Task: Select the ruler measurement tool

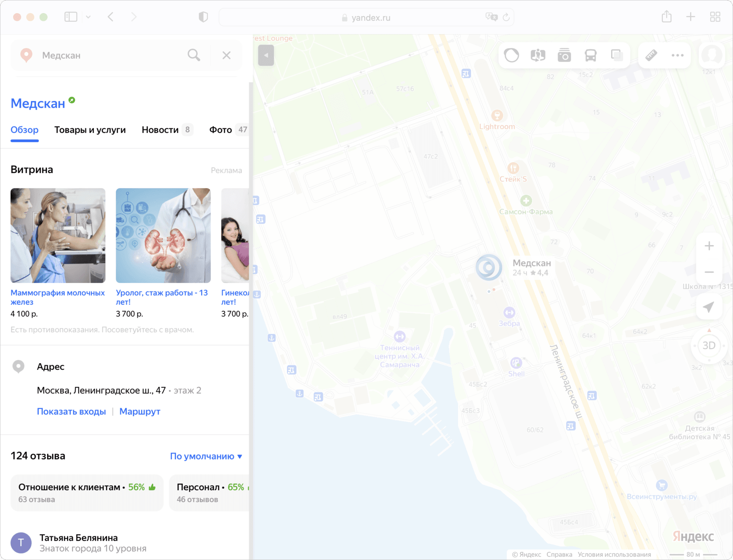Action: point(651,55)
